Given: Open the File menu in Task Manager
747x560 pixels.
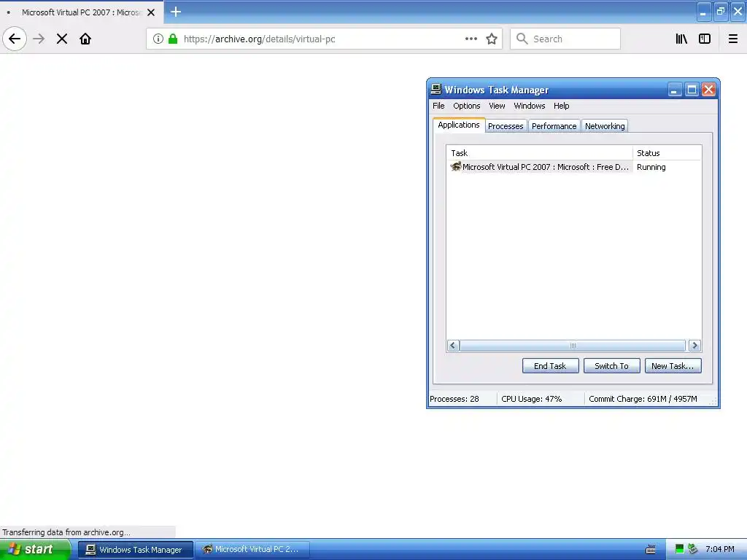Looking at the screenshot, I should 438,106.
